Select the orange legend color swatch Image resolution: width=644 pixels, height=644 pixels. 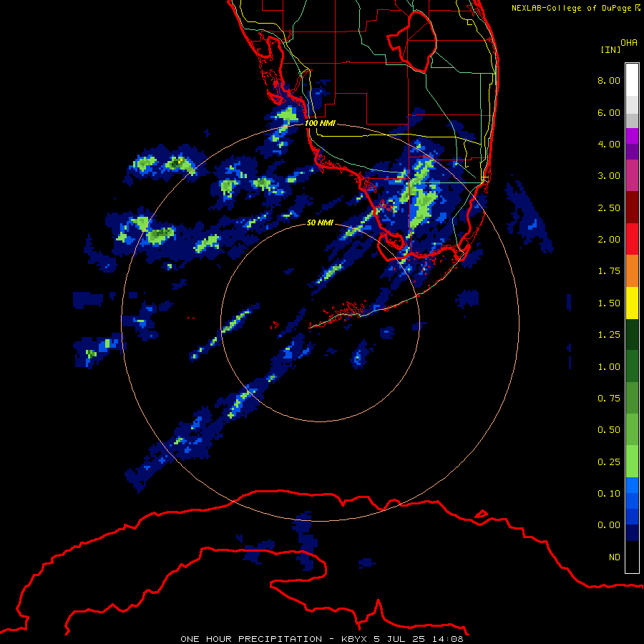click(632, 271)
